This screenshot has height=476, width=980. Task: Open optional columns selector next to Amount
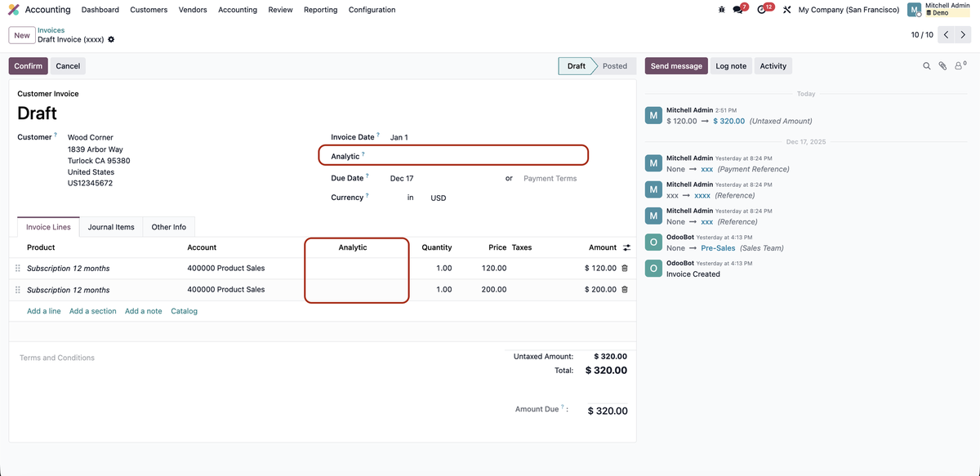(x=626, y=247)
